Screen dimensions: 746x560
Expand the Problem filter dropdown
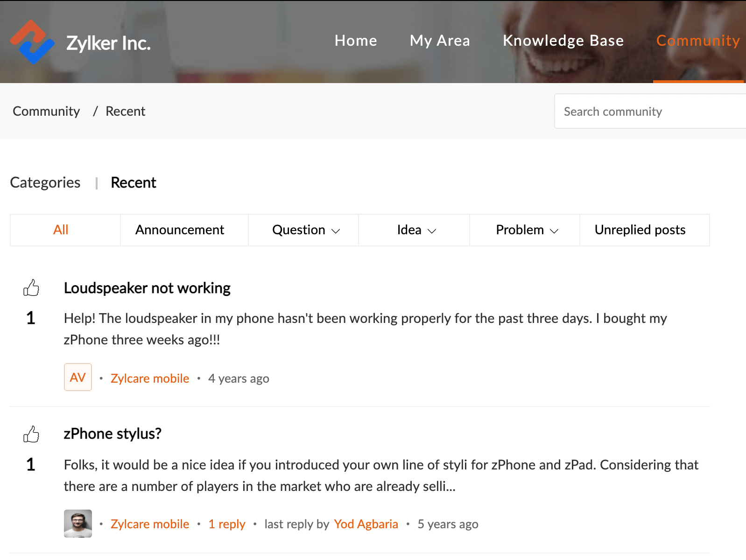click(527, 230)
